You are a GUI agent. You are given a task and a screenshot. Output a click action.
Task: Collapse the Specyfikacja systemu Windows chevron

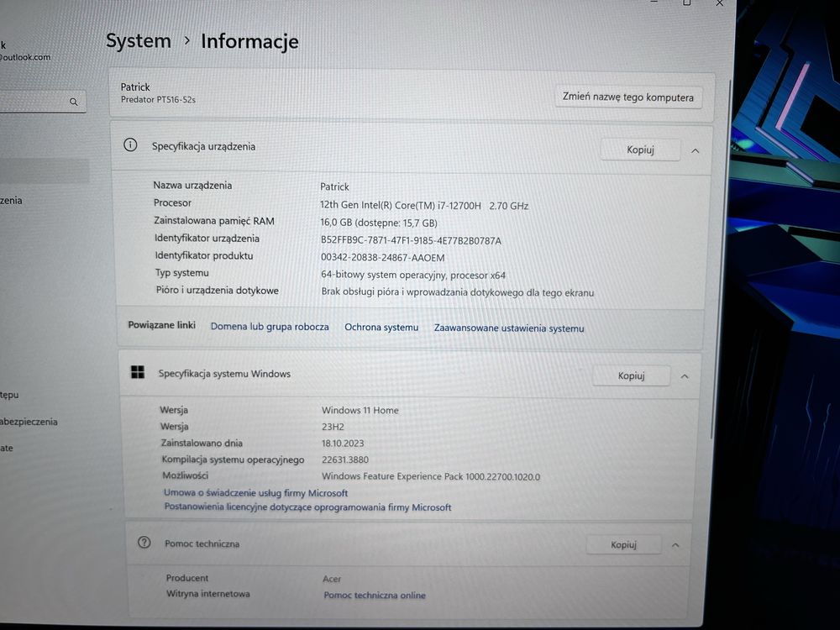[x=685, y=376]
